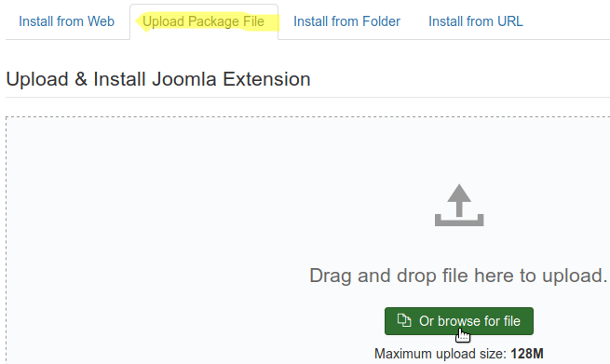Click the file copy icon on browse button
The image size is (610, 364).
click(404, 320)
